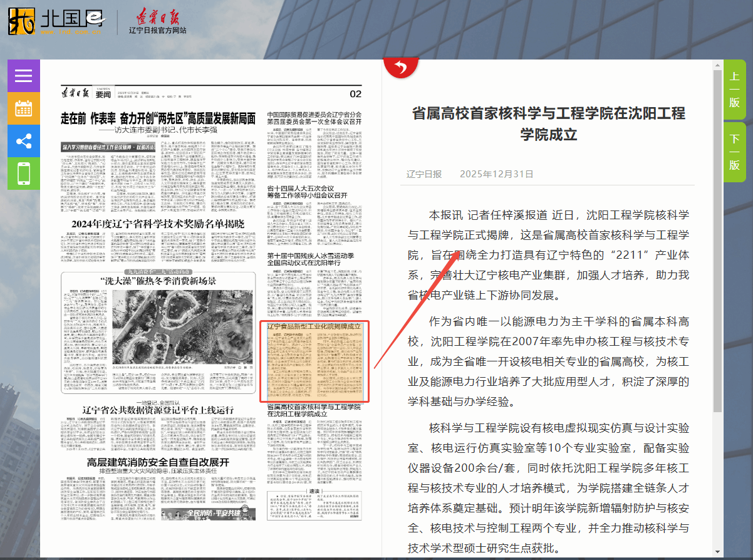Go to next page with 下一版
Image resolution: width=753 pixels, height=560 pixels.
pos(734,152)
